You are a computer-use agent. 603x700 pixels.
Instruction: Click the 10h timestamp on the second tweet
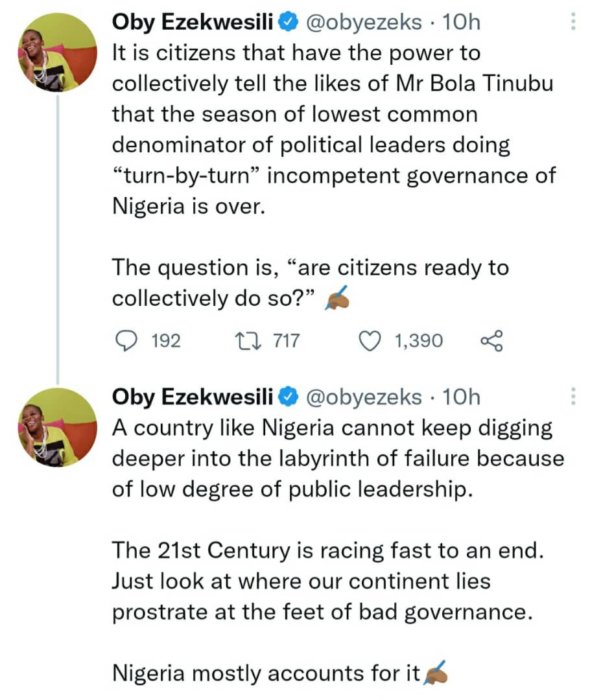click(x=461, y=397)
